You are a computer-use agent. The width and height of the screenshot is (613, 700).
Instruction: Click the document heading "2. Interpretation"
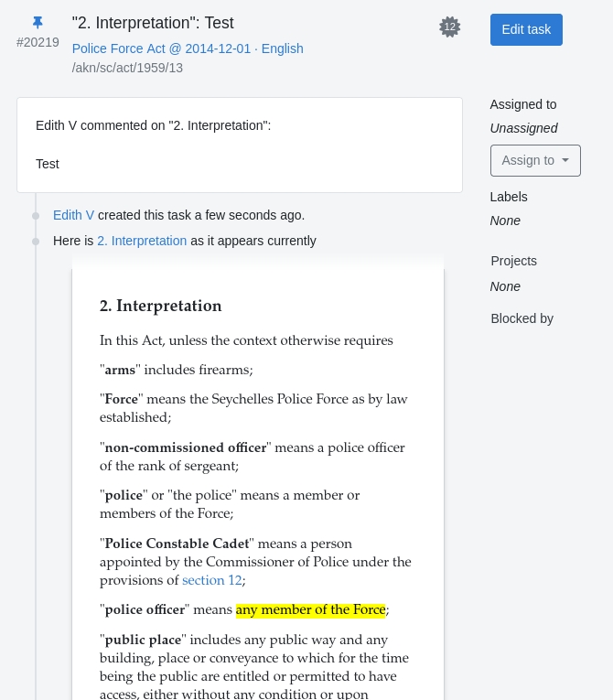point(161,306)
